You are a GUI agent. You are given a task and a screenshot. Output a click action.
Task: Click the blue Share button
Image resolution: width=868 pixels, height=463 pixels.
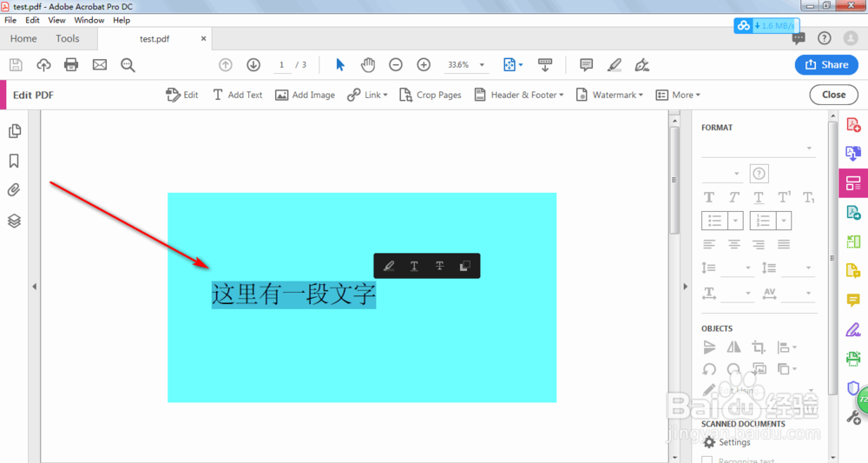826,65
